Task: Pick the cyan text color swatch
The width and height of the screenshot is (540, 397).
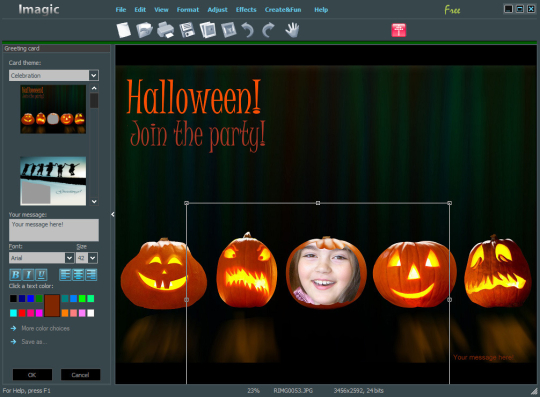Action: [13, 313]
